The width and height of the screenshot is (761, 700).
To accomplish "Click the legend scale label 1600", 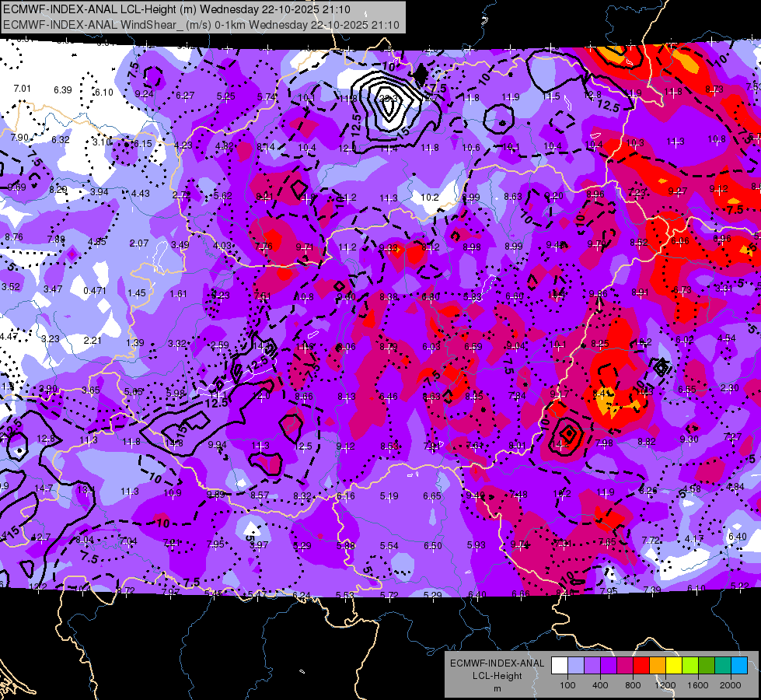I will tap(698, 685).
